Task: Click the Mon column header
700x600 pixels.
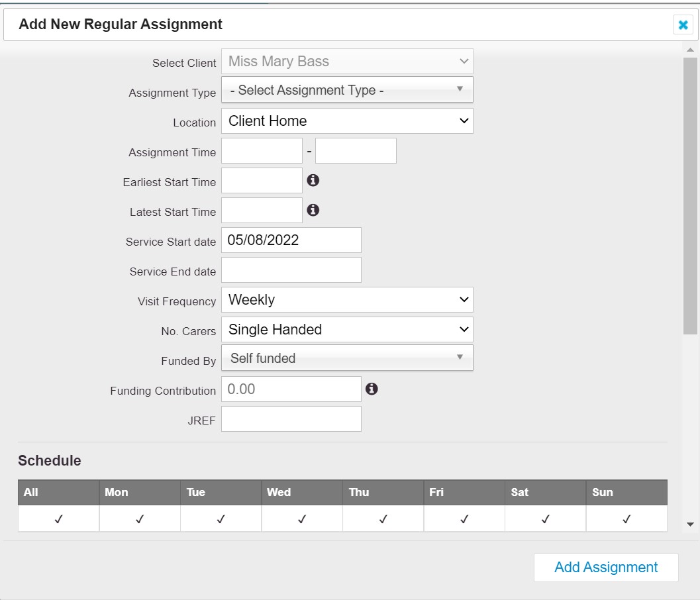Action: (x=140, y=493)
